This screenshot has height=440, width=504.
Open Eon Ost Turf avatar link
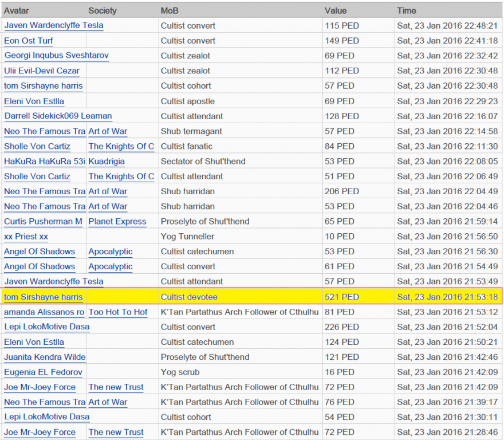[x=29, y=41]
